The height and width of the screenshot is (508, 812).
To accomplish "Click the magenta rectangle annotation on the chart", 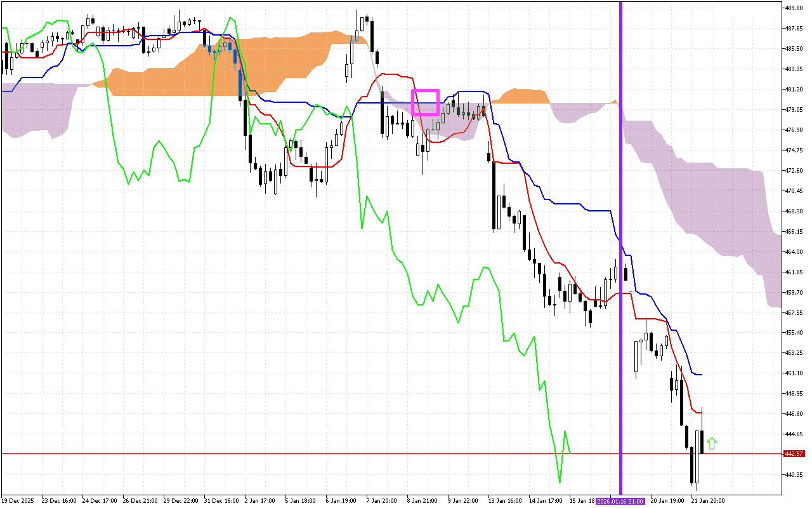I will click(426, 102).
